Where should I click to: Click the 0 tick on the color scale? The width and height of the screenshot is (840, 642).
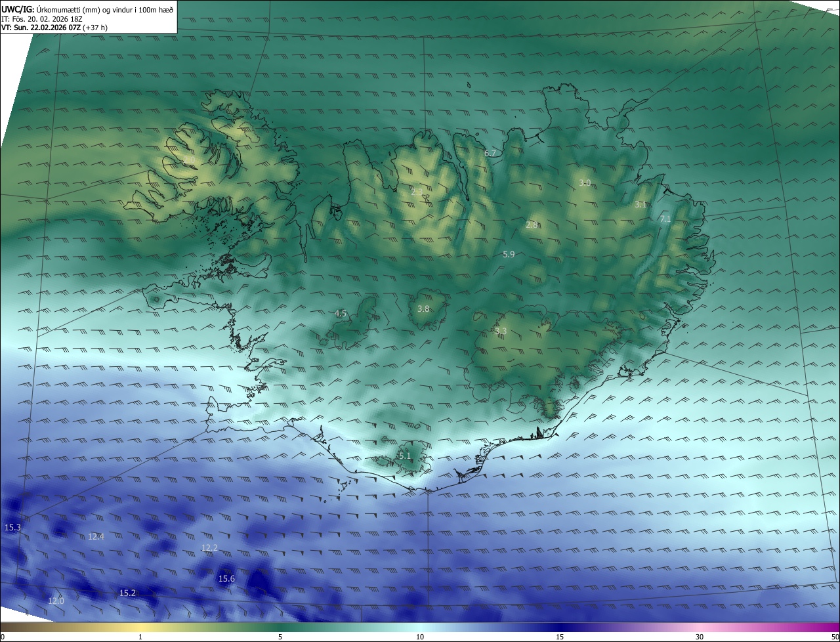point(3,637)
